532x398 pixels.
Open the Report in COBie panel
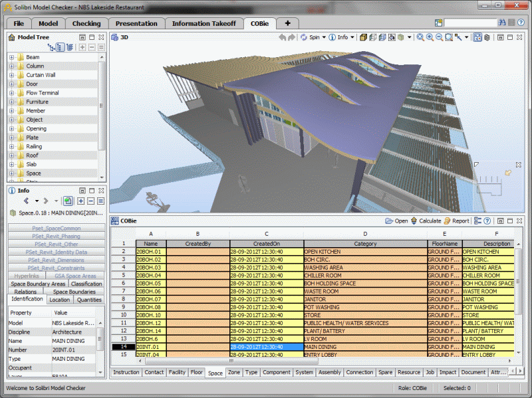click(x=448, y=221)
